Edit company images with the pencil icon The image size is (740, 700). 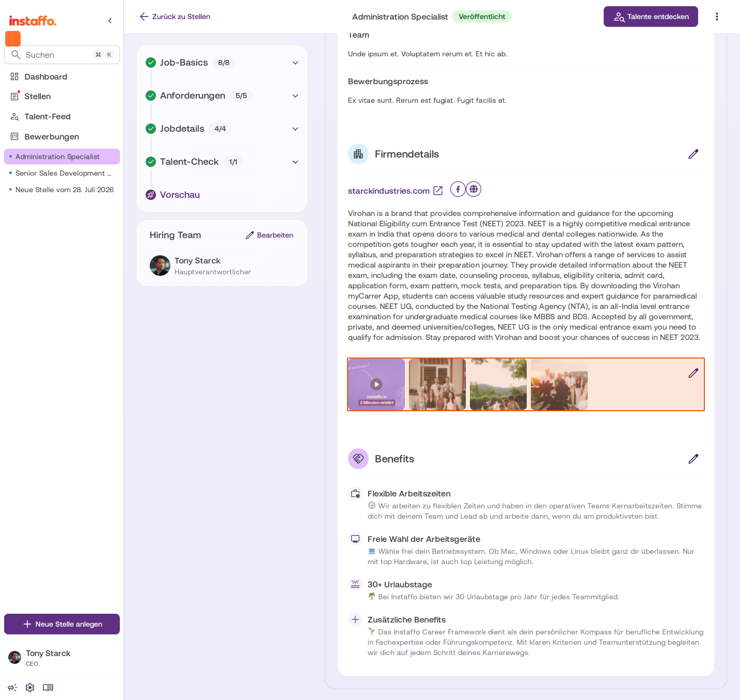694,373
